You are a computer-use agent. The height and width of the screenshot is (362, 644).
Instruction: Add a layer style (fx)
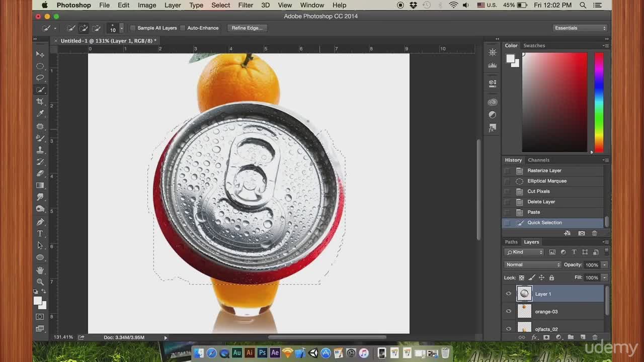(x=534, y=337)
